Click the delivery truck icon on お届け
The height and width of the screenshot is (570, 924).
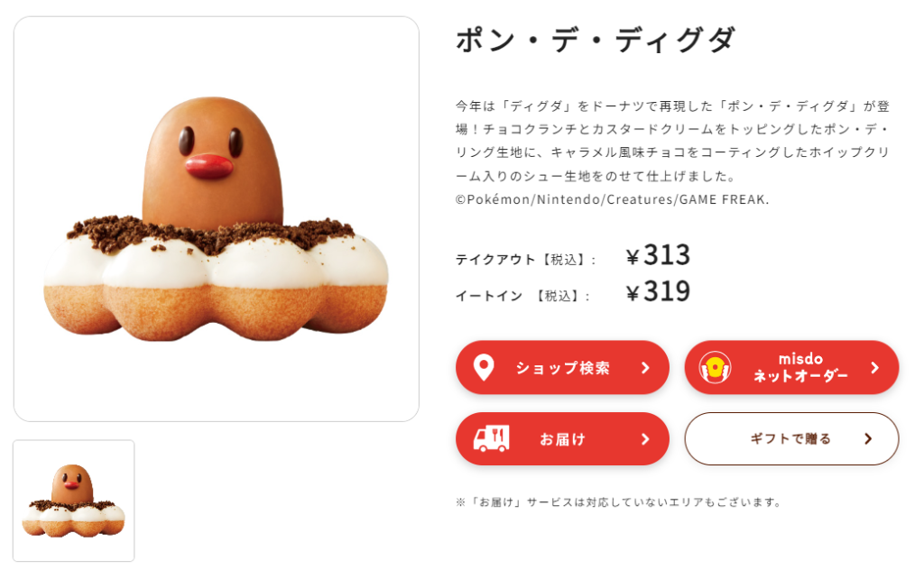click(492, 438)
